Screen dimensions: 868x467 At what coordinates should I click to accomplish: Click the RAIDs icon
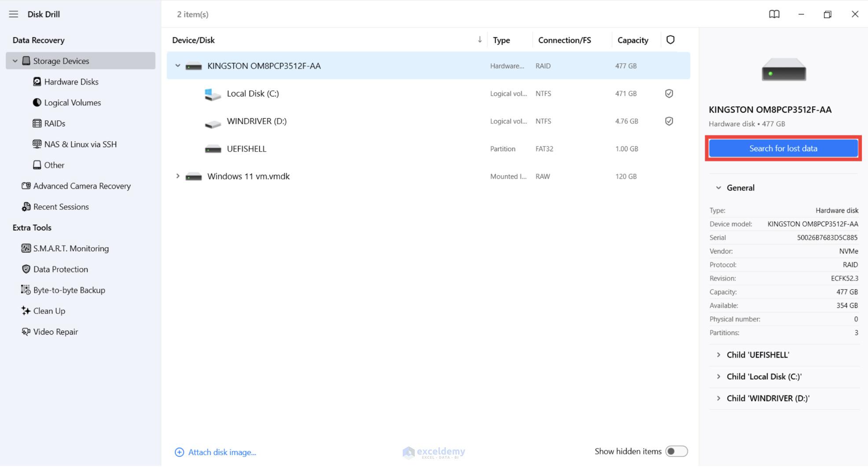37,123
